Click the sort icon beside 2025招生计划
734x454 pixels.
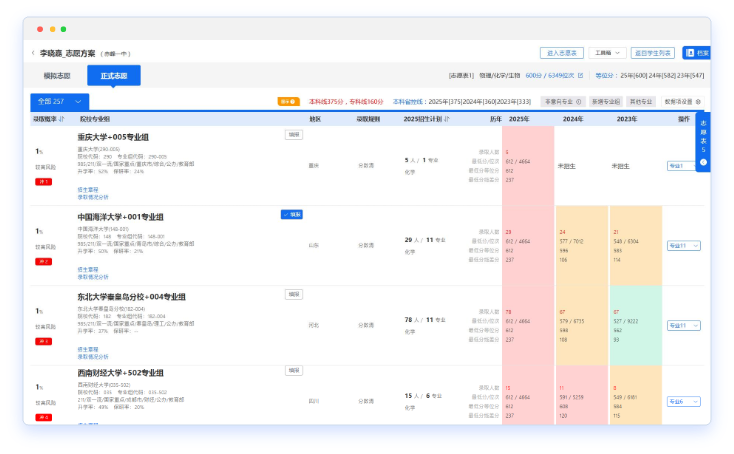446,118
